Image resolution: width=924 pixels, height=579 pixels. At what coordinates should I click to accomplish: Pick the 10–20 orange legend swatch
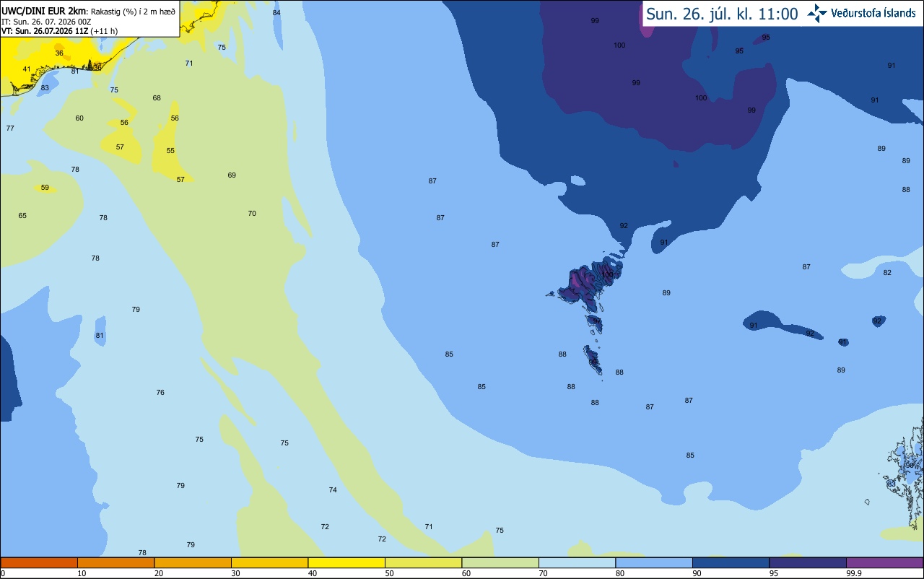[115, 562]
